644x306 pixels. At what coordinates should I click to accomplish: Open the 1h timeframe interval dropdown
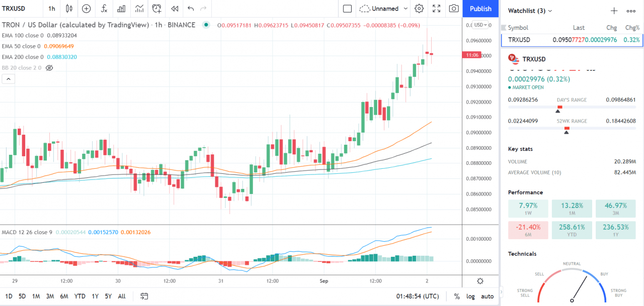point(51,9)
